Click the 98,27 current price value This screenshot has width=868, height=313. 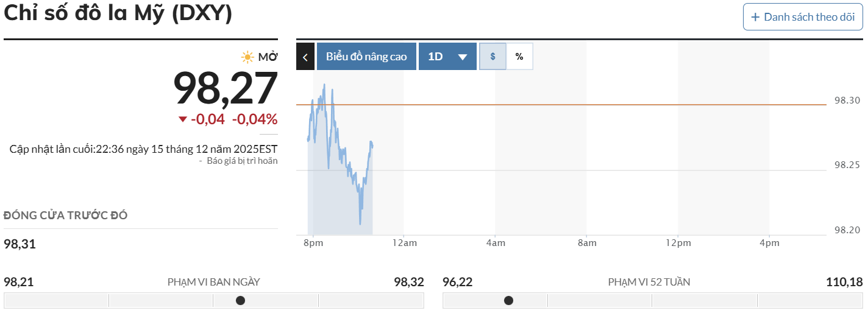coord(226,89)
